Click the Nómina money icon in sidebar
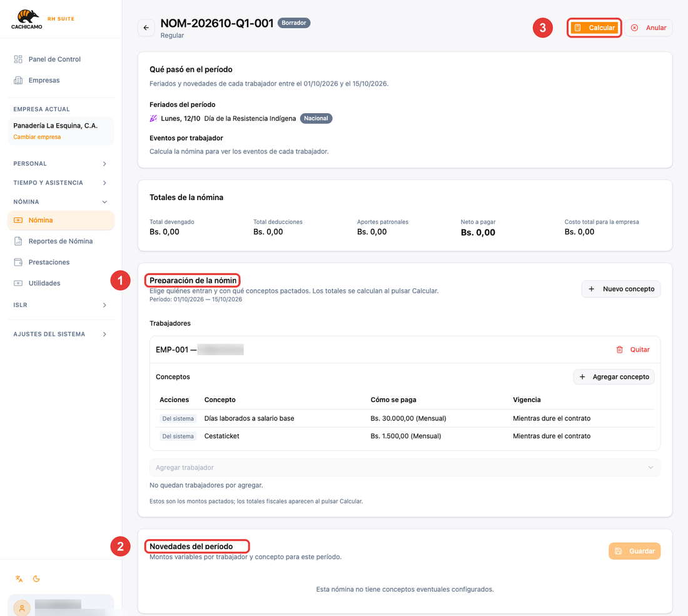Screen dimensions: 688x616 (18, 220)
